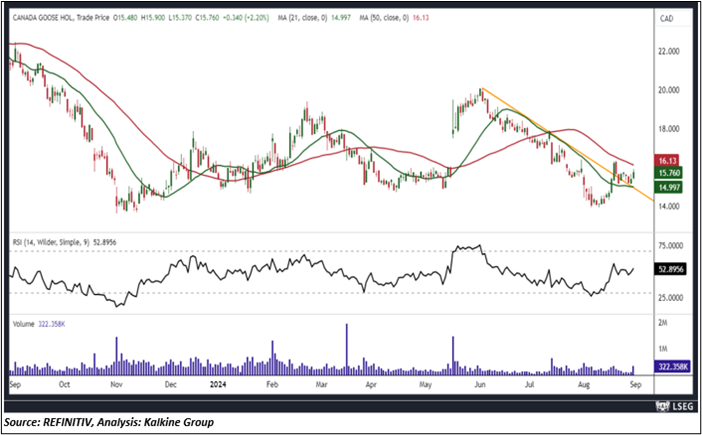The width and height of the screenshot is (702, 435).
Task: Click the Jul label on time axis
Action: 530,385
